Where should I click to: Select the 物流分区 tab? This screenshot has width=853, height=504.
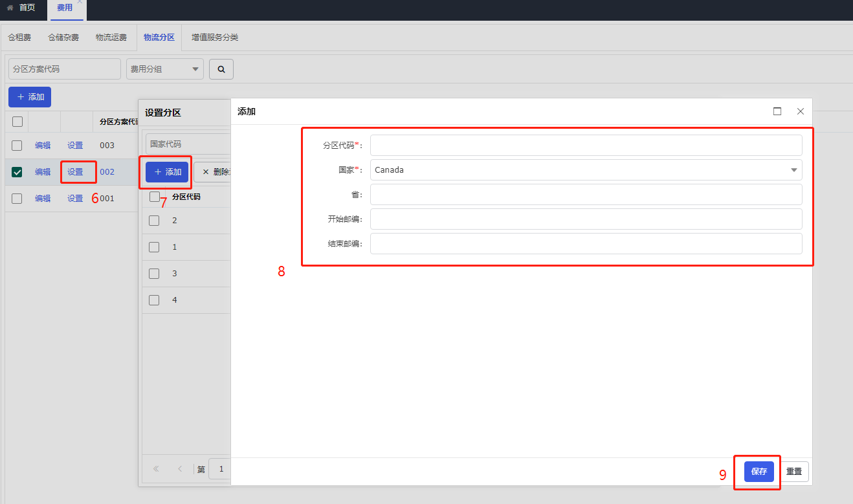tap(159, 38)
